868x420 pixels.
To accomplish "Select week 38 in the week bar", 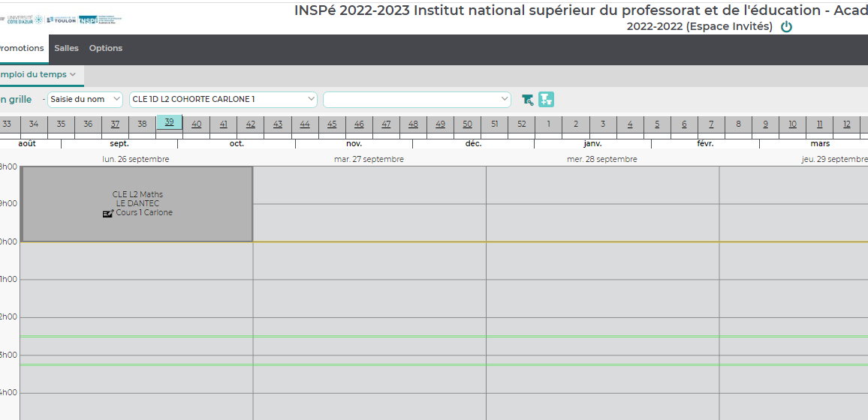I will [142, 124].
